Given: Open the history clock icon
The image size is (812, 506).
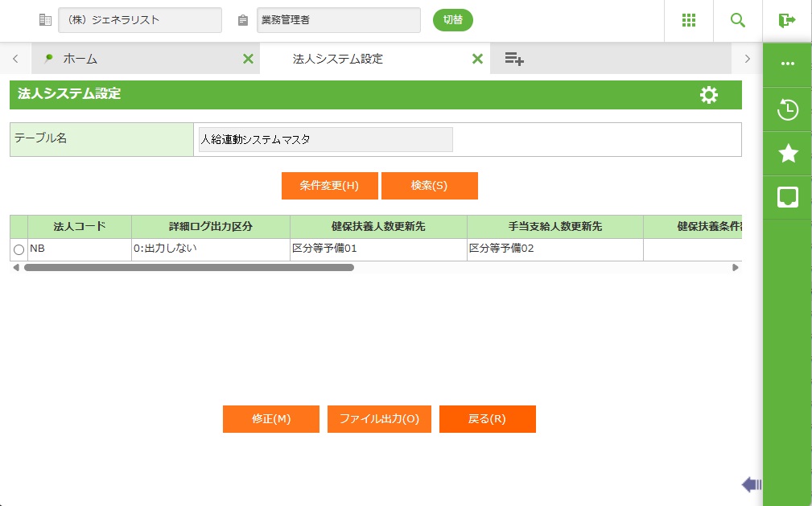Looking at the screenshot, I should click(x=787, y=110).
